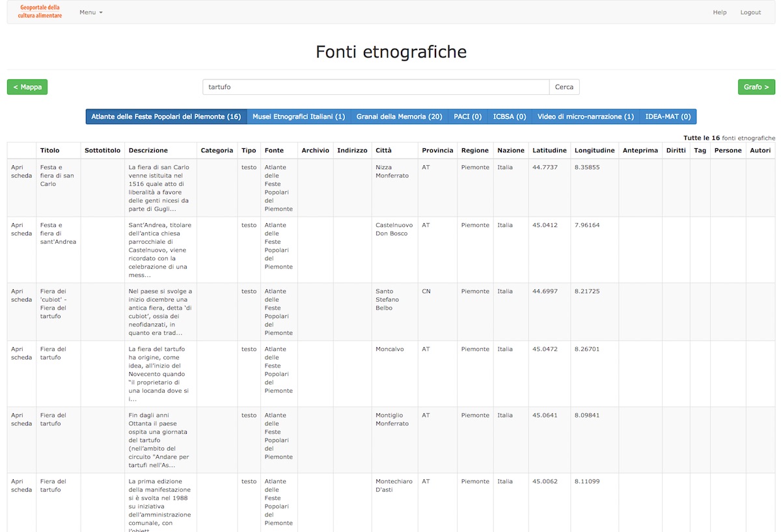Select the PACI (0) tab

[467, 117]
